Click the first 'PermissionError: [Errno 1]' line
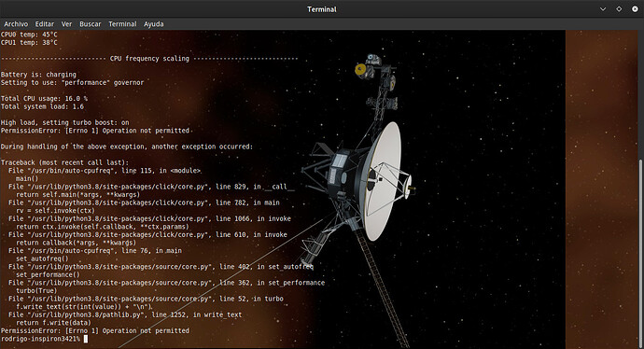 pos(95,131)
